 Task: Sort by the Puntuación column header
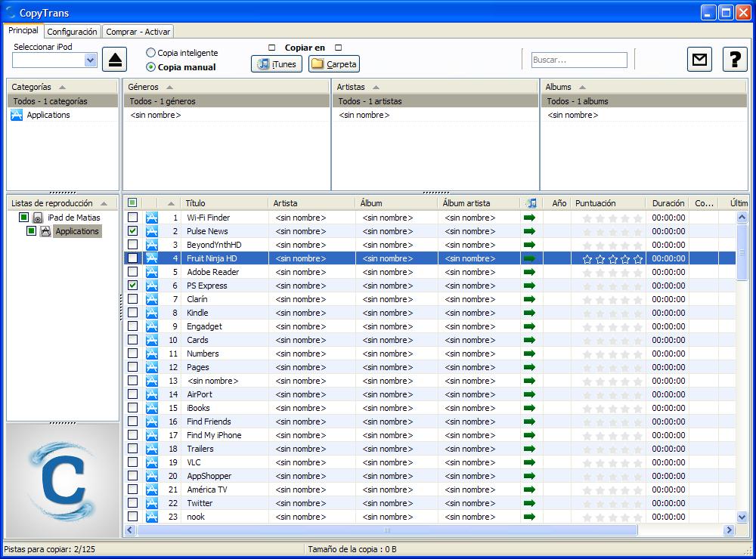tap(608, 203)
